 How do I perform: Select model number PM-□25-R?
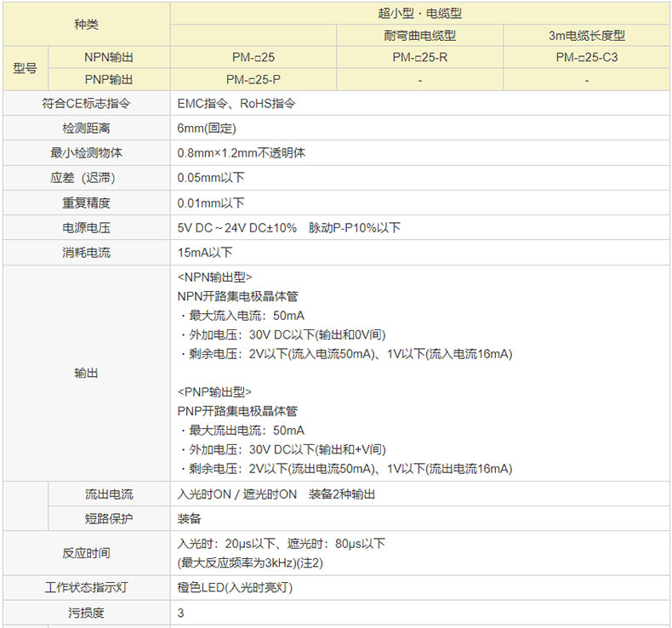coord(420,58)
